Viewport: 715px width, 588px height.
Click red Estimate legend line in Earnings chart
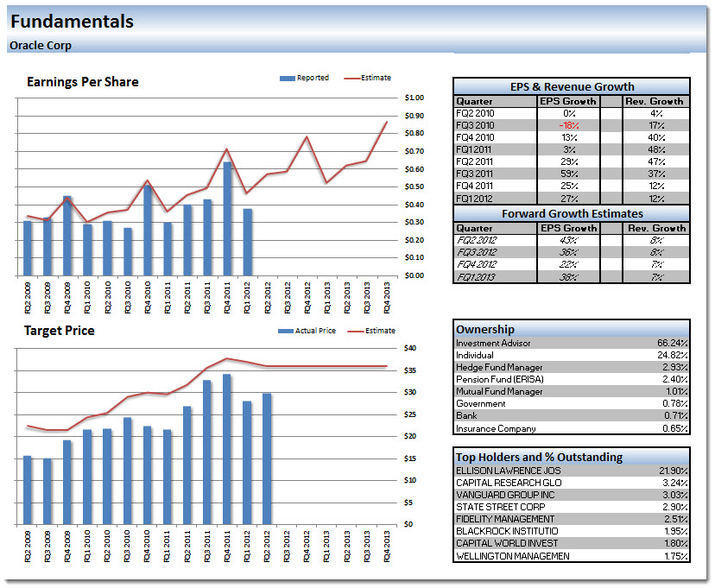coord(351,79)
